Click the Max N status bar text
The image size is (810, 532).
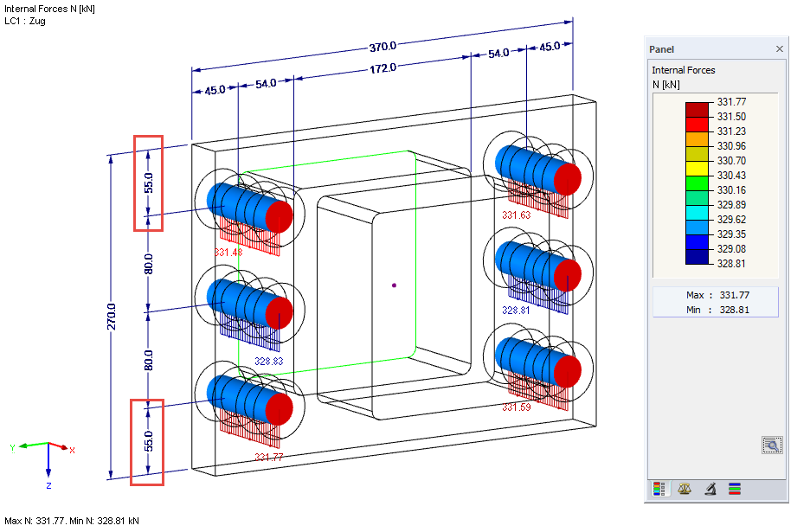69,522
